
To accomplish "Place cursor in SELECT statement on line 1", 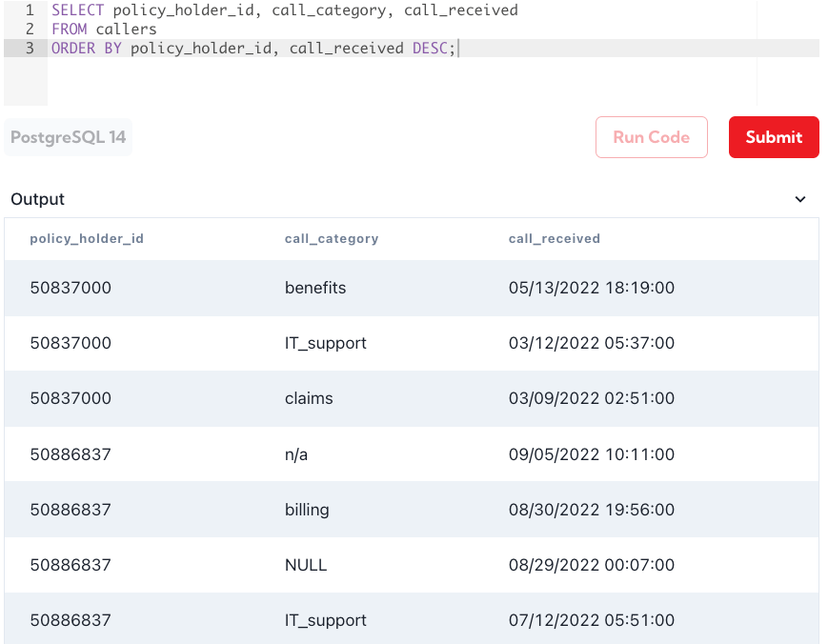I will tap(284, 10).
